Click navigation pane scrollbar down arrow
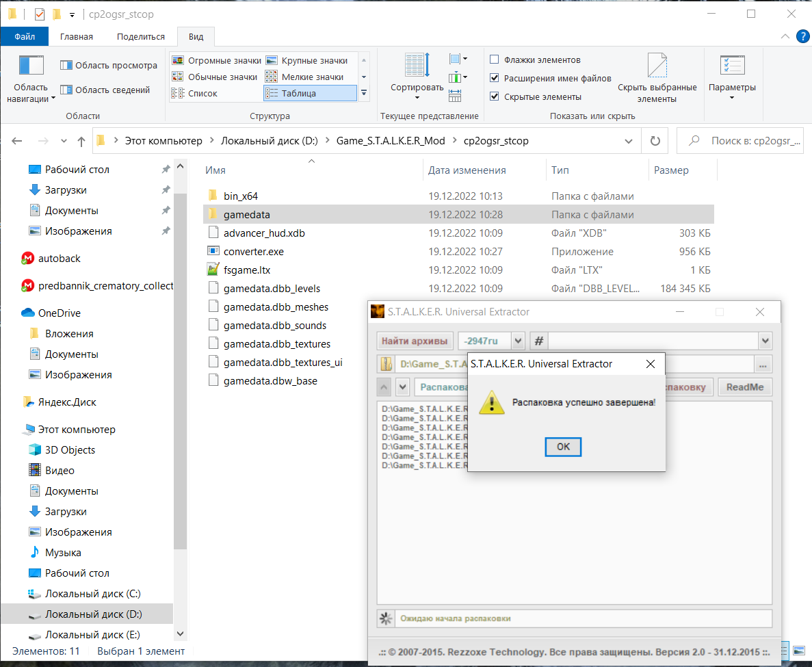 (180, 634)
